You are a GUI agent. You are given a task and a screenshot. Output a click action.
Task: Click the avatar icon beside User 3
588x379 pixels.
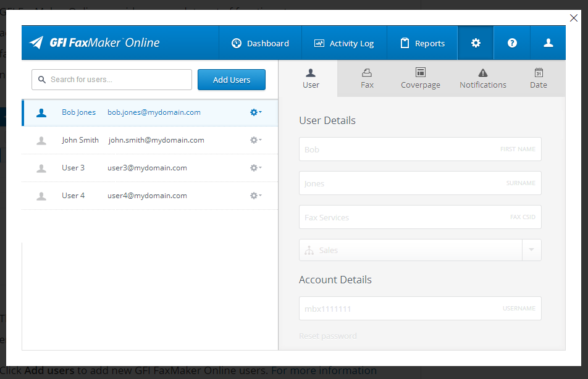click(x=41, y=169)
